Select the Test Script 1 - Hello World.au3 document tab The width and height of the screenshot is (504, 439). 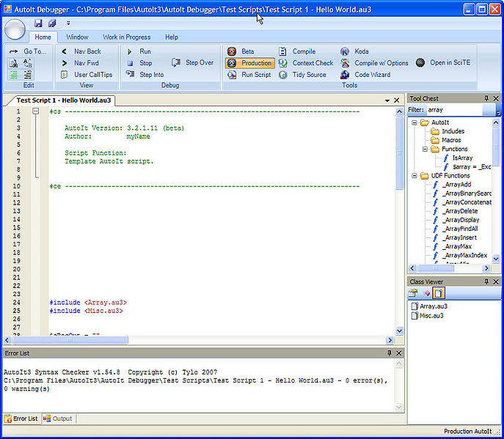pyautogui.click(x=64, y=100)
